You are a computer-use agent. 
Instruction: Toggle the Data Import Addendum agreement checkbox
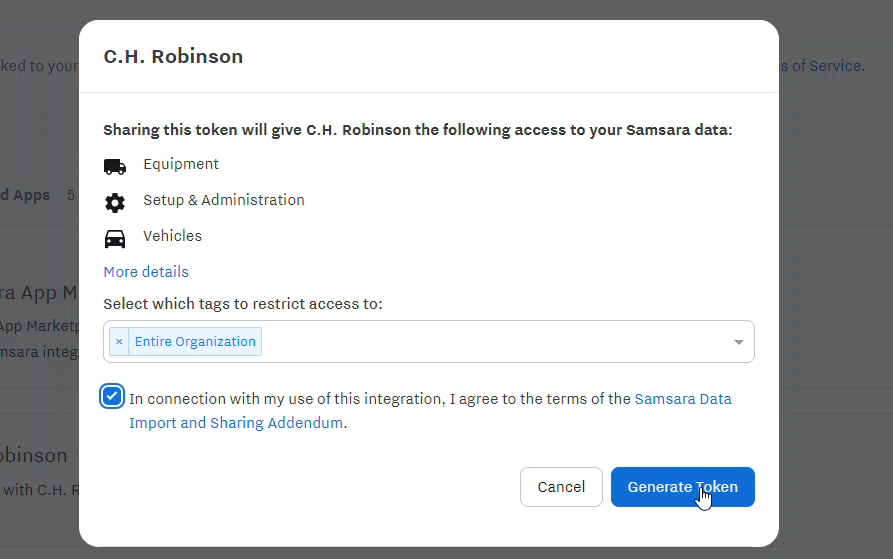coord(112,396)
